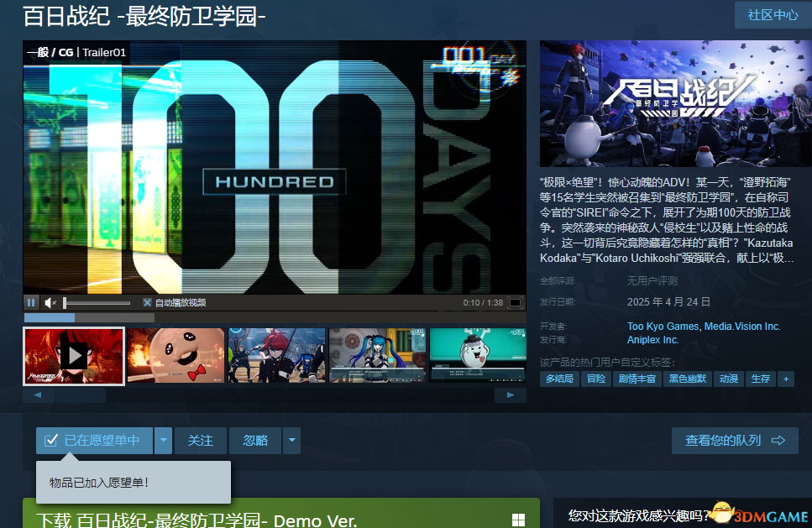This screenshot has height=528, width=812.
Task: Click the game description paragraph
Action: click(667, 220)
